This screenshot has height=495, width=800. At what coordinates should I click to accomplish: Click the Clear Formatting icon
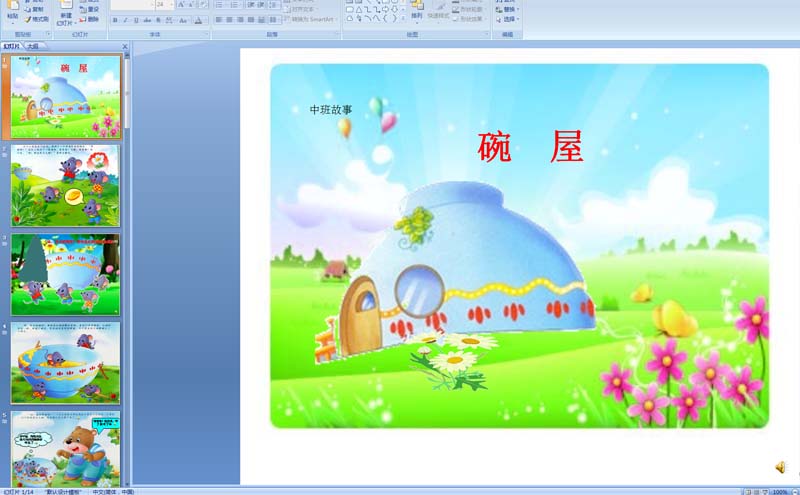tap(204, 5)
